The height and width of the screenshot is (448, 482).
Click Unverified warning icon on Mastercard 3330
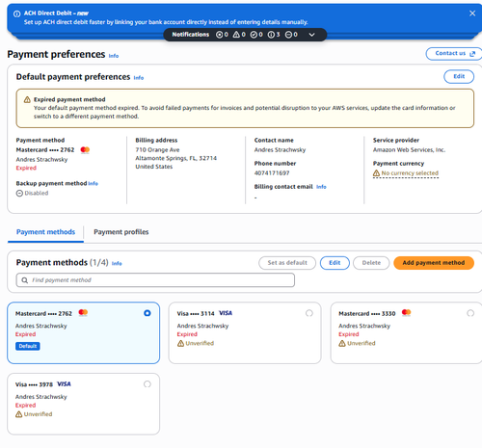[342, 343]
